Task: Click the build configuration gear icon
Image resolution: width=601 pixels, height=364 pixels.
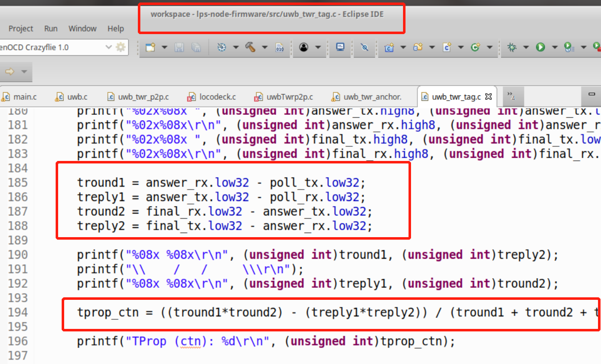Action: coord(222,47)
